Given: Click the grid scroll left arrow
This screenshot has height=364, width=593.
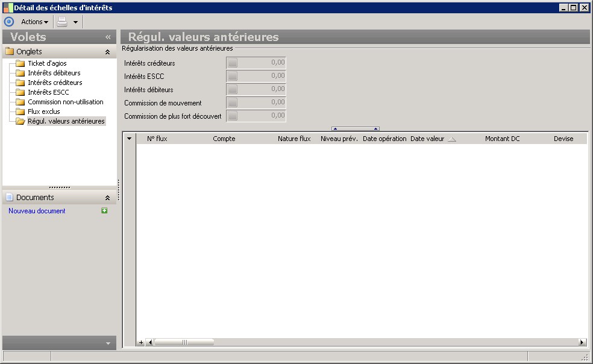Looking at the screenshot, I should pos(150,342).
